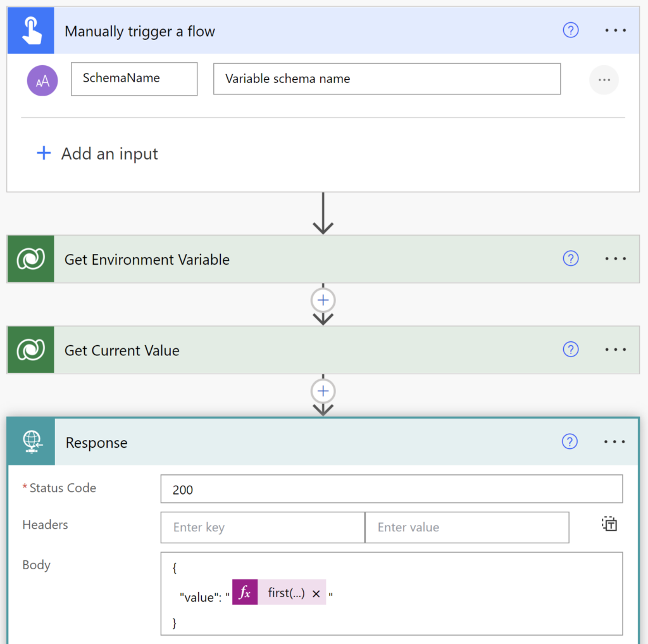Image resolution: width=648 pixels, height=644 pixels.
Task: Switch Headers to text mode icon
Action: (609, 524)
